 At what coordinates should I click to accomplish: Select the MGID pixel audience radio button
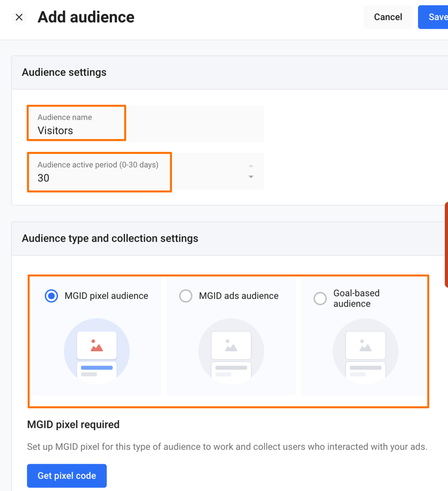pyautogui.click(x=51, y=296)
